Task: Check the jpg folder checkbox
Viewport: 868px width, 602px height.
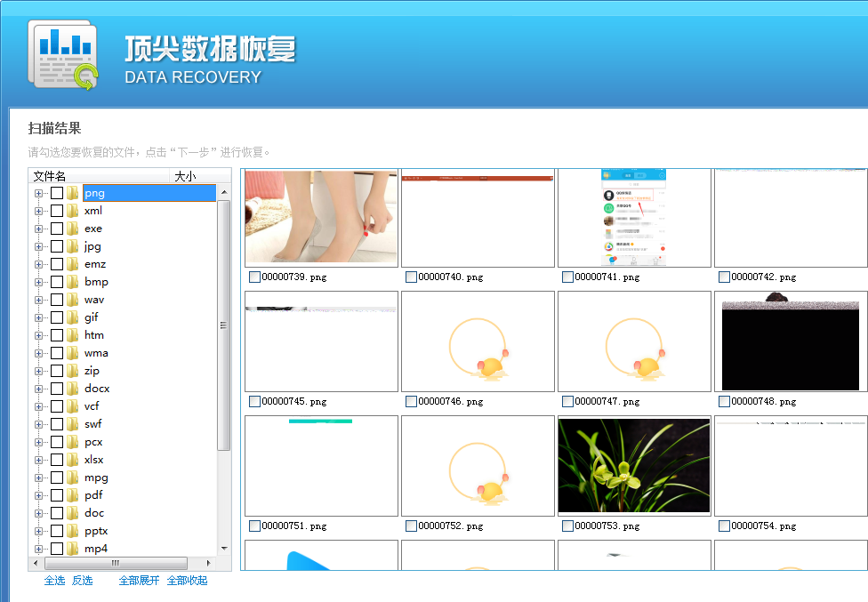Action: point(57,246)
